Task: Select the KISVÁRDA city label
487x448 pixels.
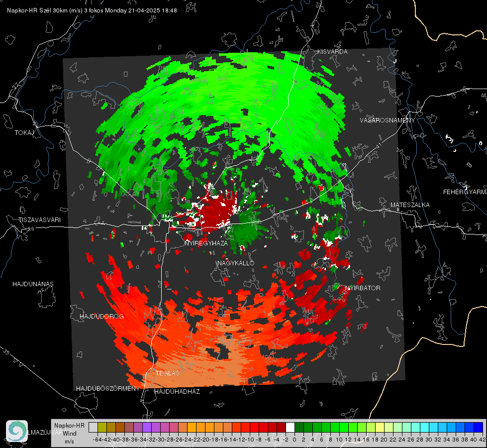Action: pyautogui.click(x=332, y=52)
